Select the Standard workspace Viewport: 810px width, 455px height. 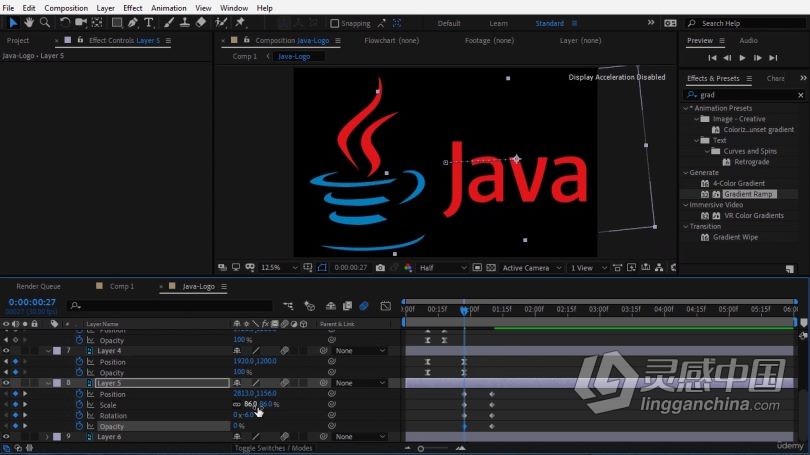549,23
